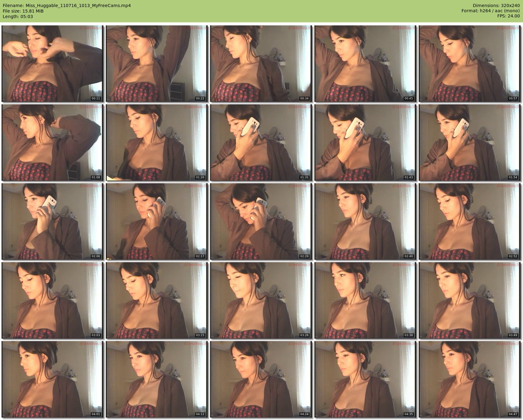Click the Filename line ending in MyFreeCams.mp4
This screenshot has width=523, height=420.
coord(67,6)
